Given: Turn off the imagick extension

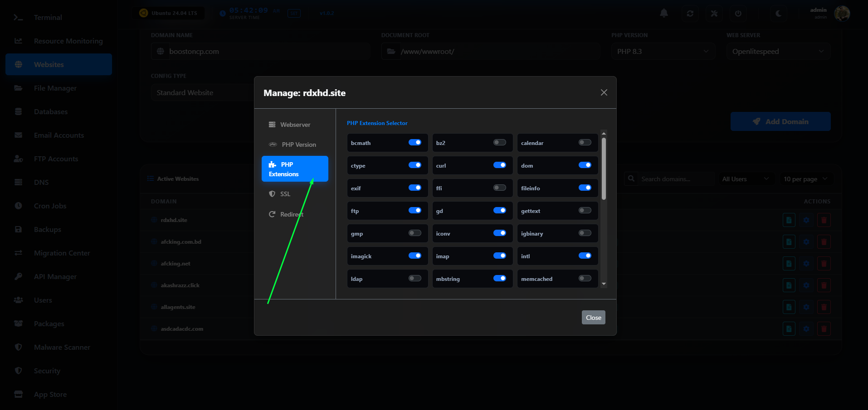Looking at the screenshot, I should (x=415, y=256).
